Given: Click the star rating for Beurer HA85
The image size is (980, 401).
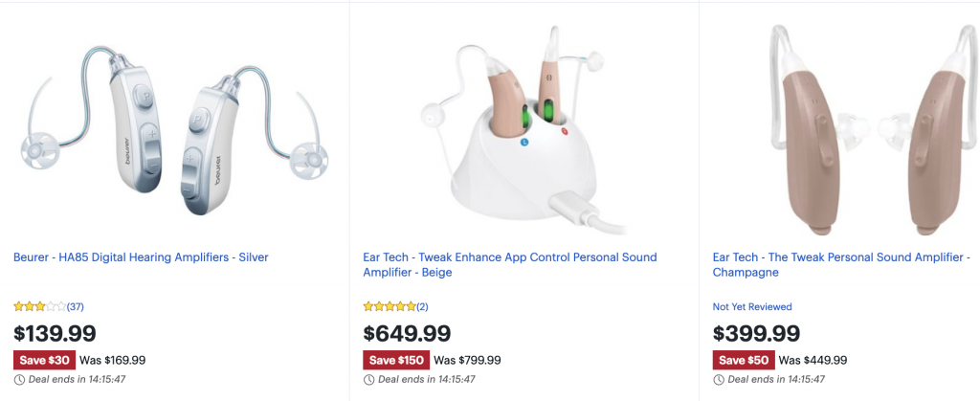Looking at the screenshot, I should point(39,307).
